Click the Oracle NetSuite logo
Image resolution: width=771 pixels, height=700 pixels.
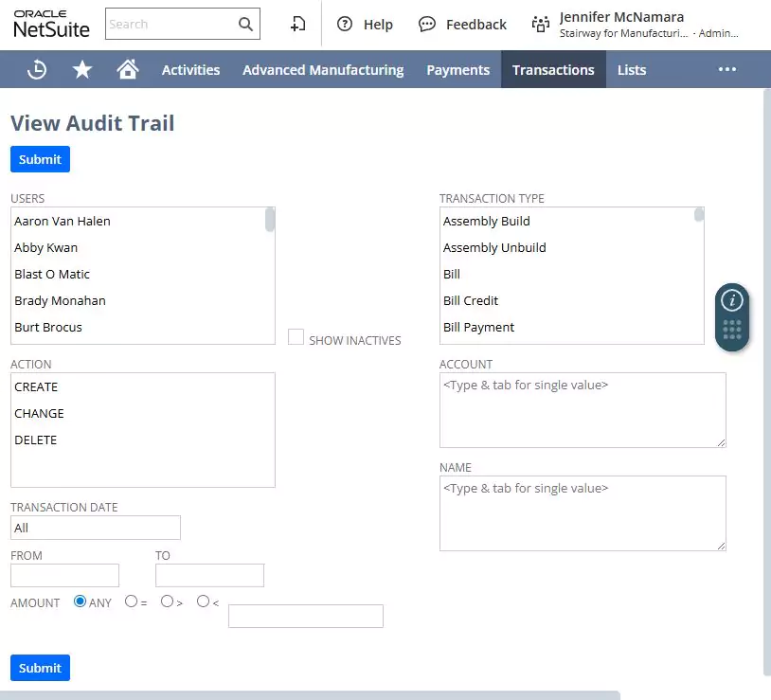(51, 24)
